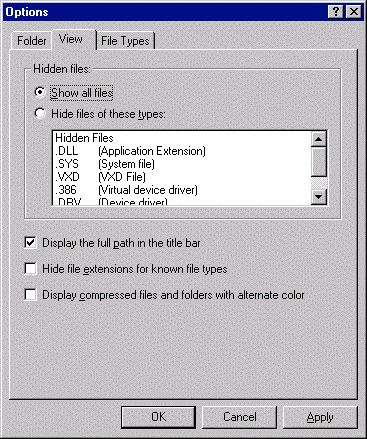Click the Cancel button
Viewport: 367px width, 439px height.
coord(239,417)
